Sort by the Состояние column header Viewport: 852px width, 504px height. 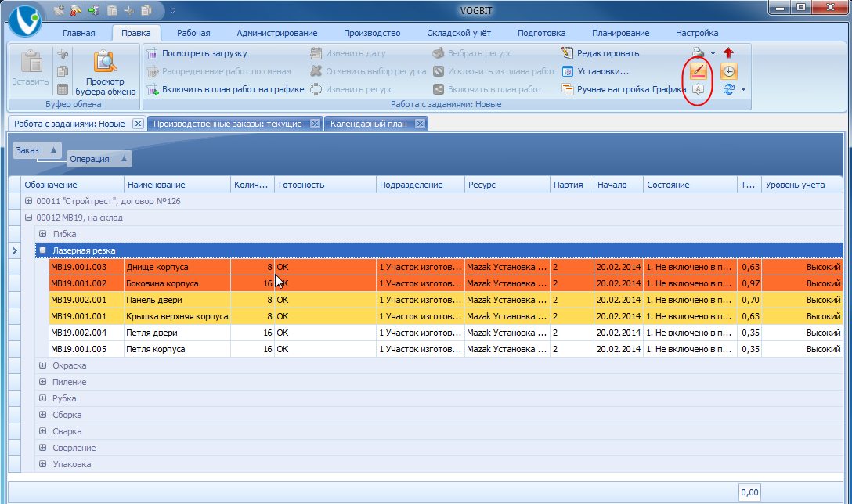(x=690, y=185)
